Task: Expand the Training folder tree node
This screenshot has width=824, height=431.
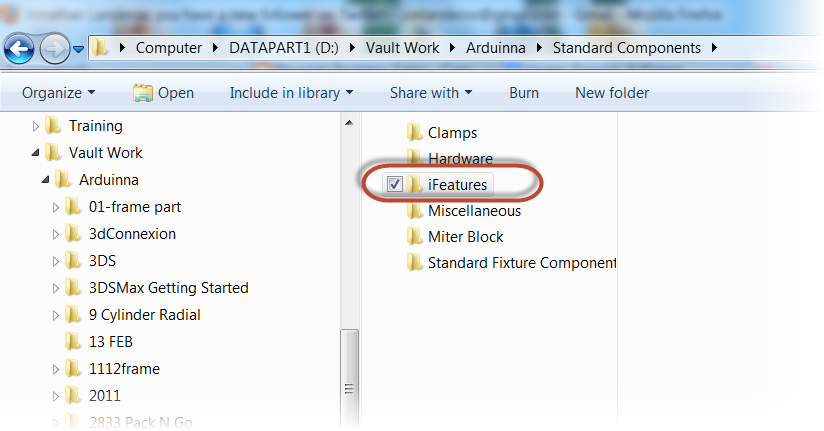Action: pyautogui.click(x=36, y=126)
